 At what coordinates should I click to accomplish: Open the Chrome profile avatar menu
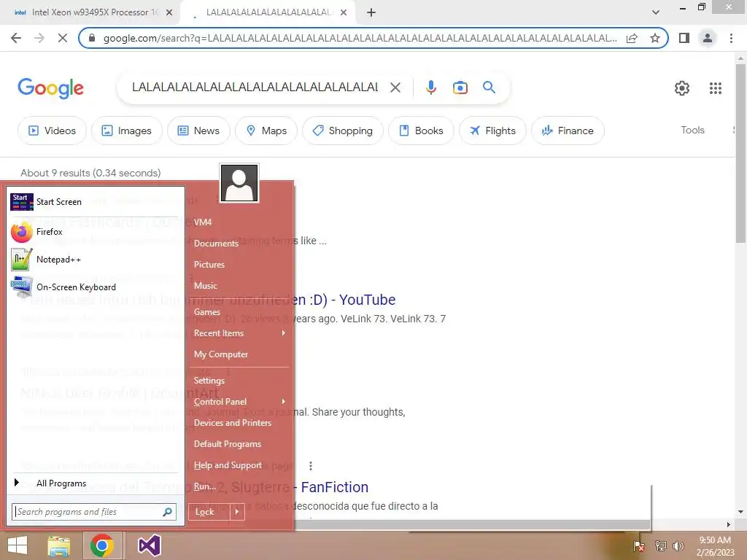click(708, 38)
